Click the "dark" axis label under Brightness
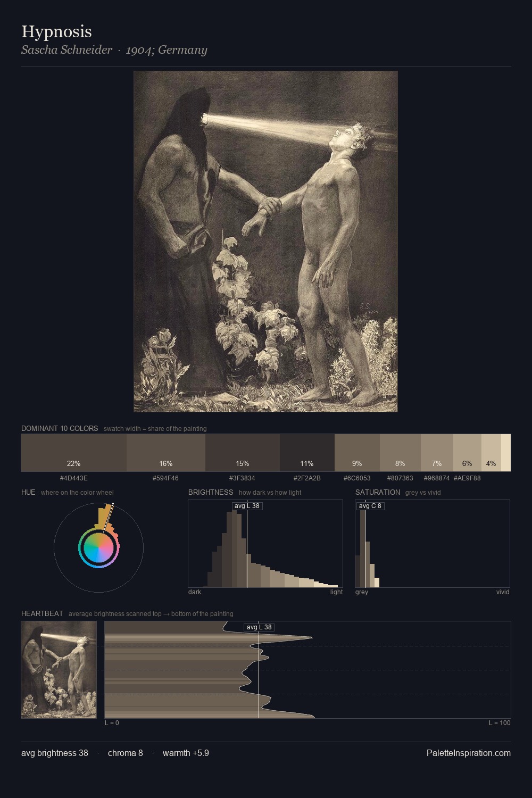Screen dimensions: 532x798 (195, 592)
